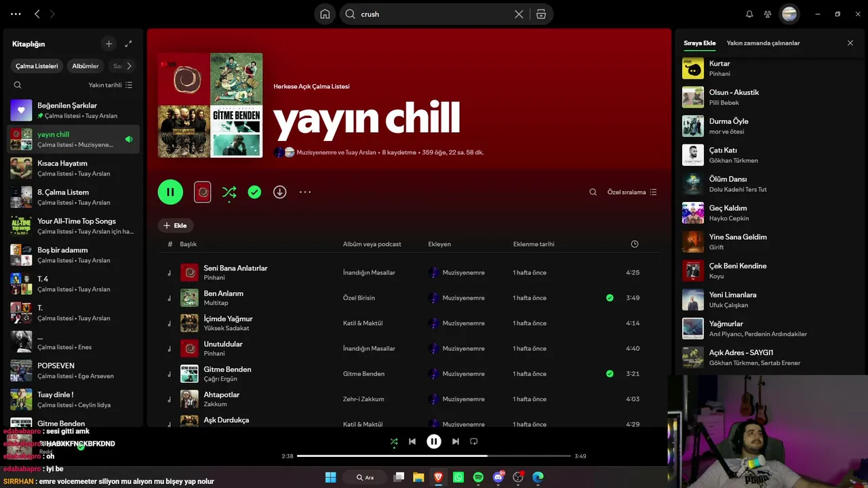Toggle the saved-to-library check for yayın chill
868x488 pixels.
254,192
